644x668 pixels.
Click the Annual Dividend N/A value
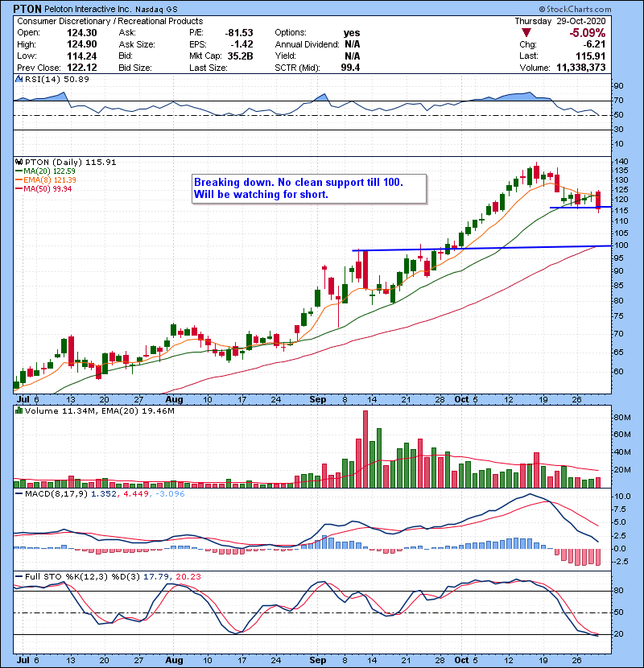coord(352,44)
